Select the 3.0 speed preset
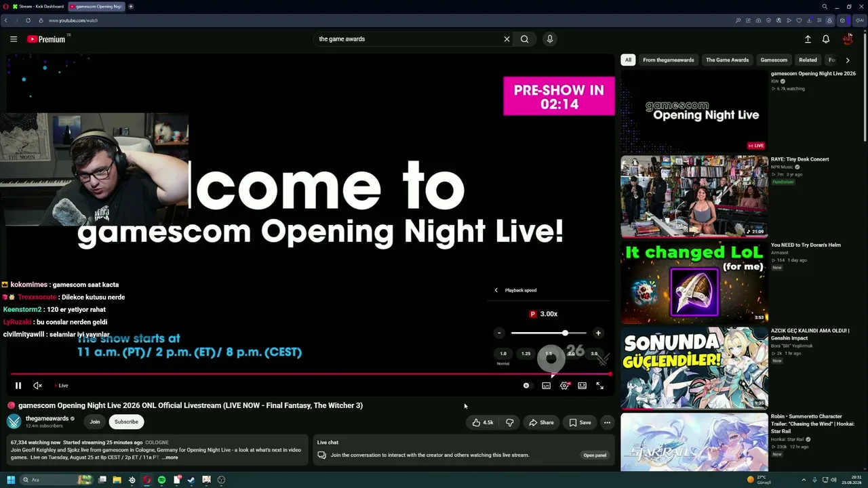Image resolution: width=868 pixels, height=488 pixels. (x=594, y=354)
